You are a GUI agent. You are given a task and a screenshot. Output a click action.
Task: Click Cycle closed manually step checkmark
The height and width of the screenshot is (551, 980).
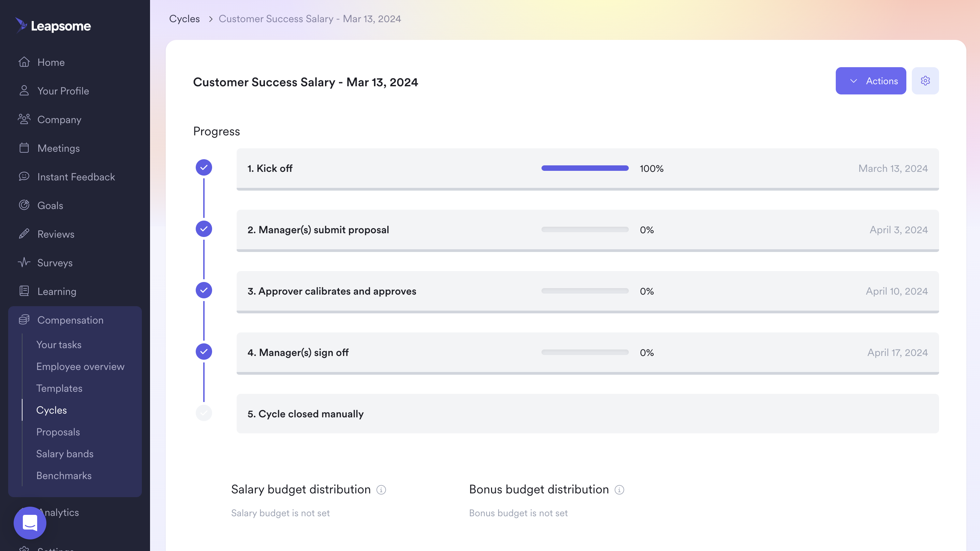point(204,413)
